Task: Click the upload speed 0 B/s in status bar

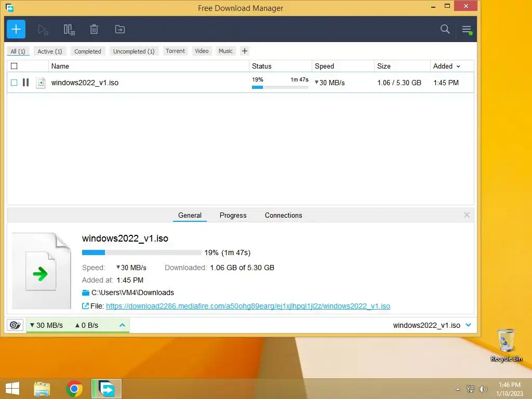Action: coord(87,325)
